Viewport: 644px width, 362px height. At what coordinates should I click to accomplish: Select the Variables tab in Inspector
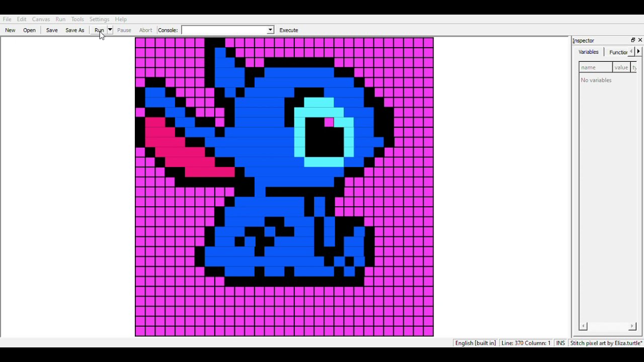coord(588,52)
